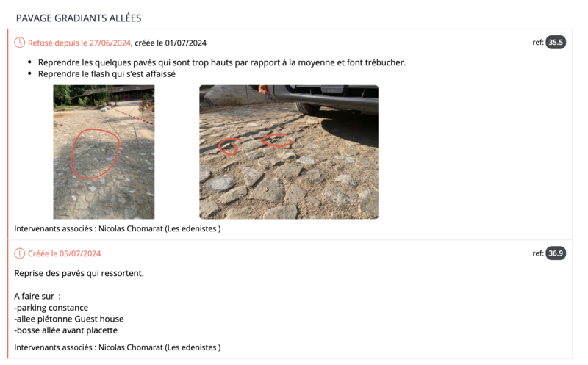Click the A faire sur label

coord(37,297)
